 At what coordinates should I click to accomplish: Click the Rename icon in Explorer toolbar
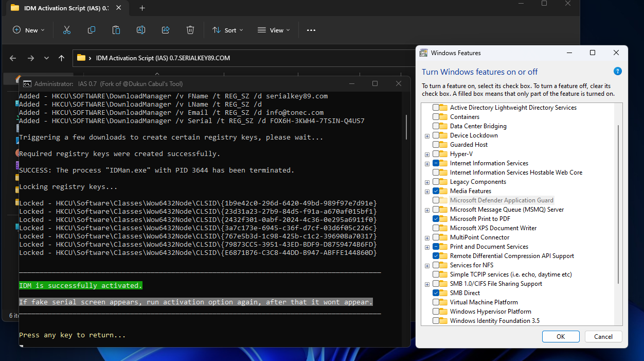click(x=140, y=30)
